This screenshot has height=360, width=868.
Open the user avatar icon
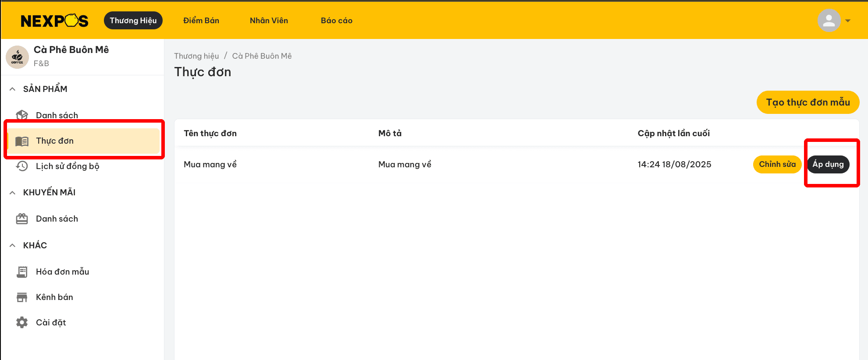[829, 21]
